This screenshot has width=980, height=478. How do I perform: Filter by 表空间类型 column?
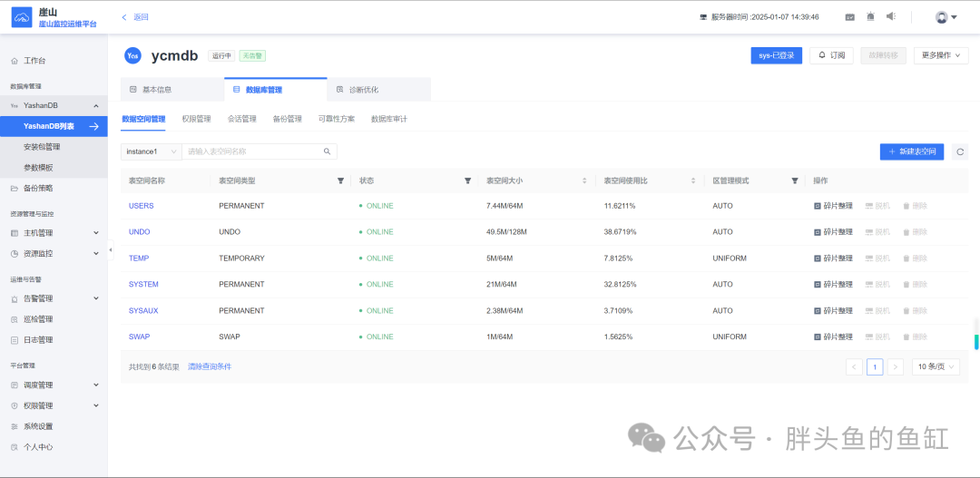point(340,180)
